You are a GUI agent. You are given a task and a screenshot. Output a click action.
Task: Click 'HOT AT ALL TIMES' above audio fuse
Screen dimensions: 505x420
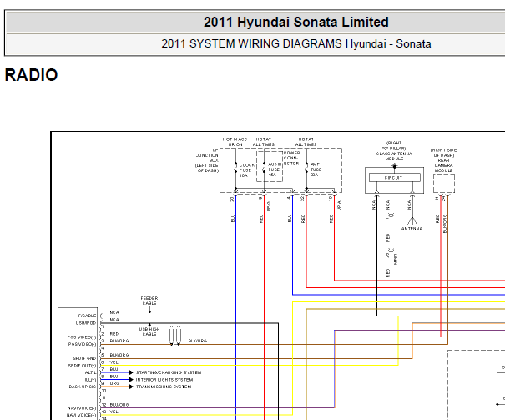click(264, 142)
